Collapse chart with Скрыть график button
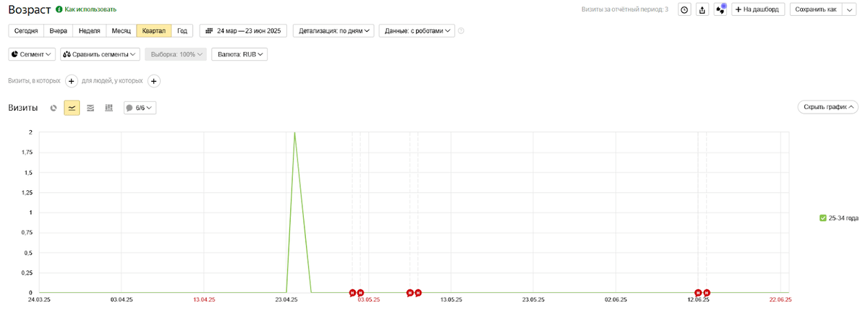Screen dimensions: 868x321 coord(827,107)
